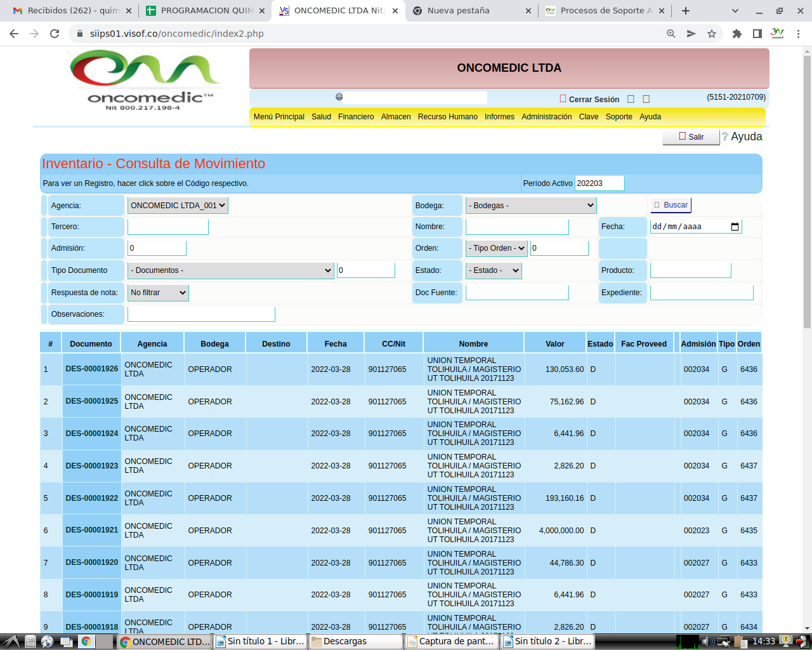Switch to the PROGRAMACION QUIM browser tab
Viewport: 812px width, 650px height.
click(x=206, y=11)
